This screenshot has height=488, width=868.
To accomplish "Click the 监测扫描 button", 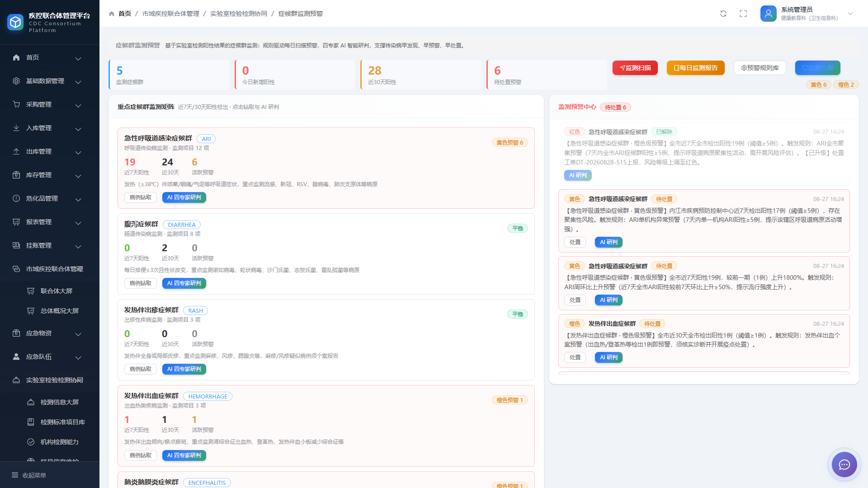I will (635, 68).
